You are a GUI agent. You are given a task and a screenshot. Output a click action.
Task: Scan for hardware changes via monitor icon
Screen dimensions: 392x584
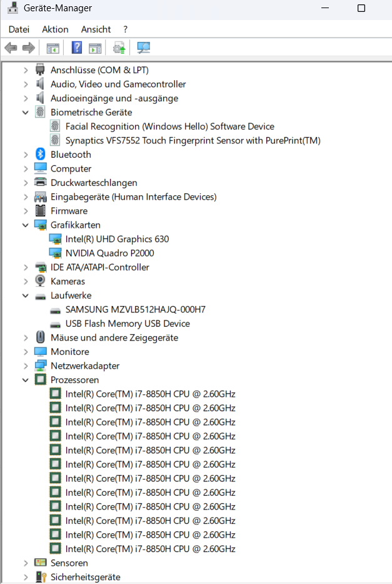point(143,48)
